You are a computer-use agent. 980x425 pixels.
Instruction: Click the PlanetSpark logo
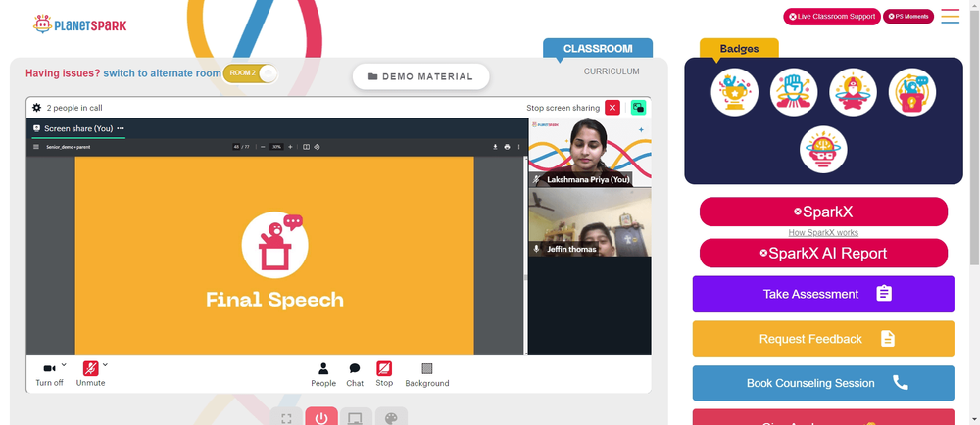point(79,24)
